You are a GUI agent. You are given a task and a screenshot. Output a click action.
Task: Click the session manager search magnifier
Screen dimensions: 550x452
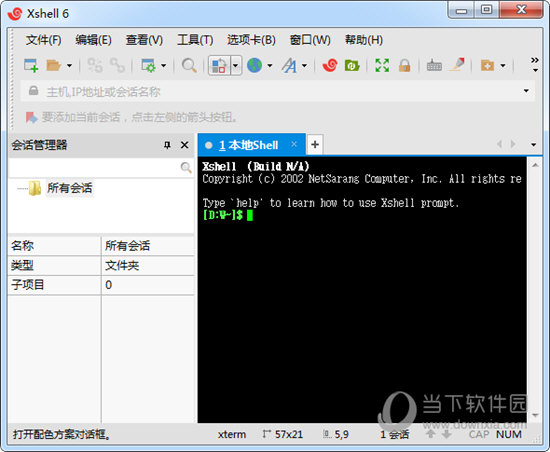[x=186, y=168]
